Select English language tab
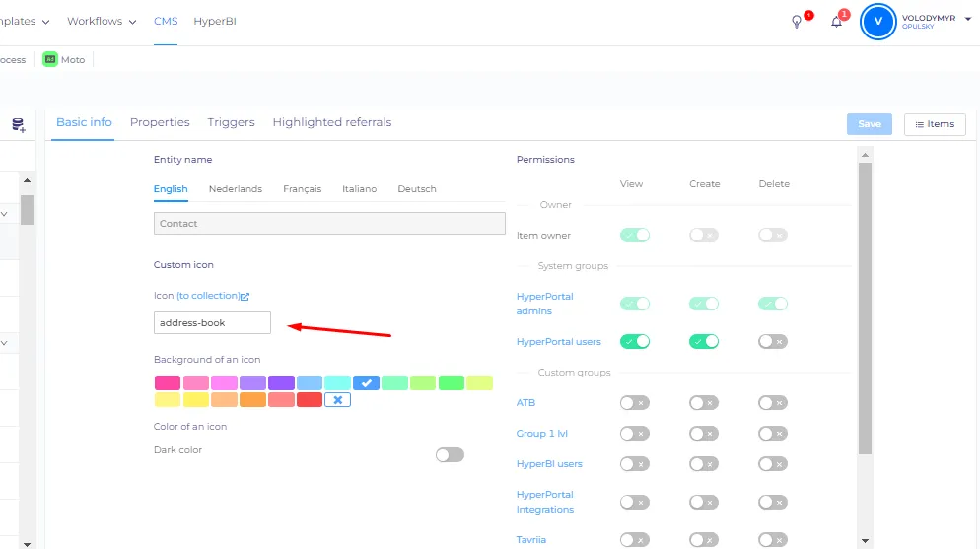980x549 pixels. (171, 188)
